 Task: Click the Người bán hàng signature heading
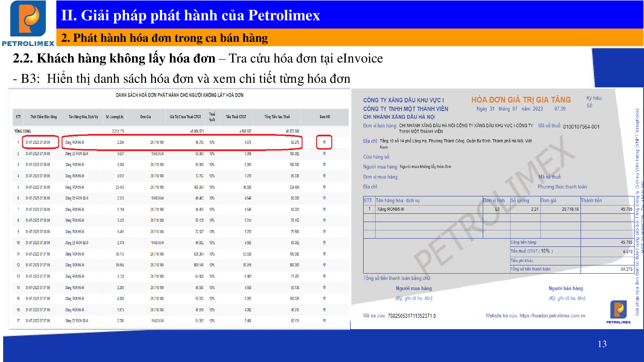tap(566, 288)
